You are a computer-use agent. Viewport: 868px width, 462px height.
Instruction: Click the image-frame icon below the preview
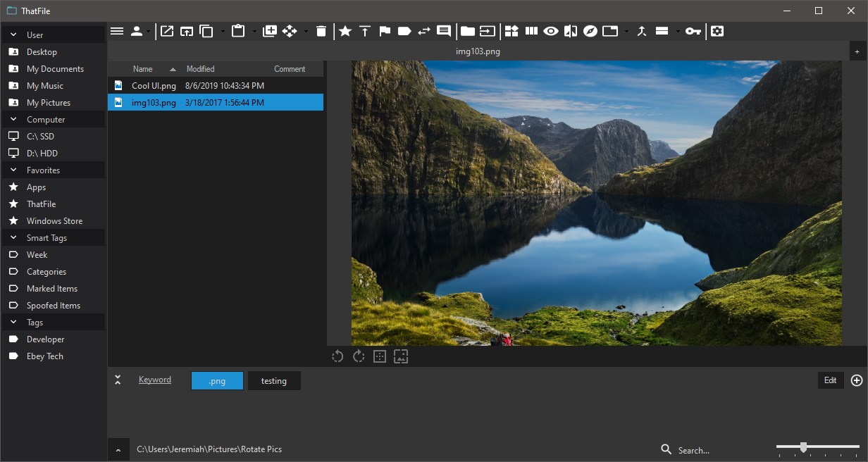tap(401, 356)
